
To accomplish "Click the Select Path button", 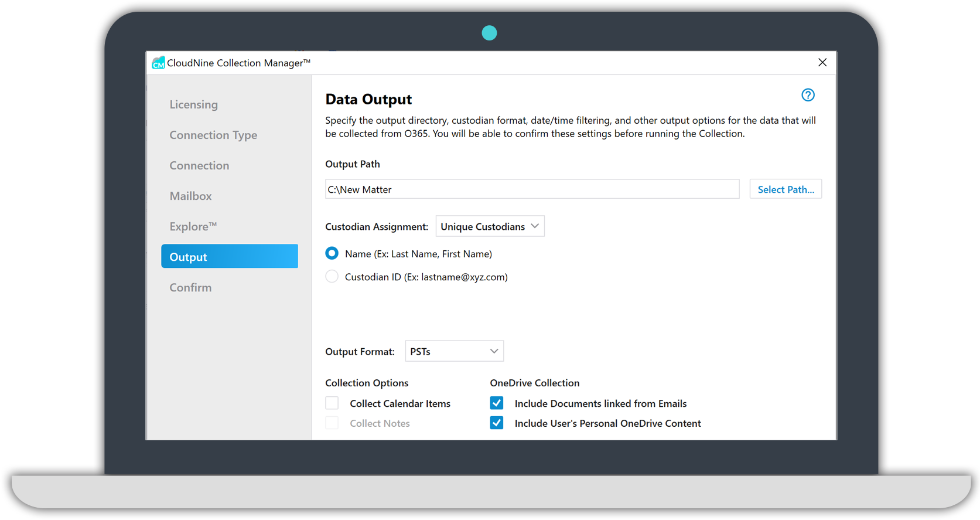I will coord(786,189).
